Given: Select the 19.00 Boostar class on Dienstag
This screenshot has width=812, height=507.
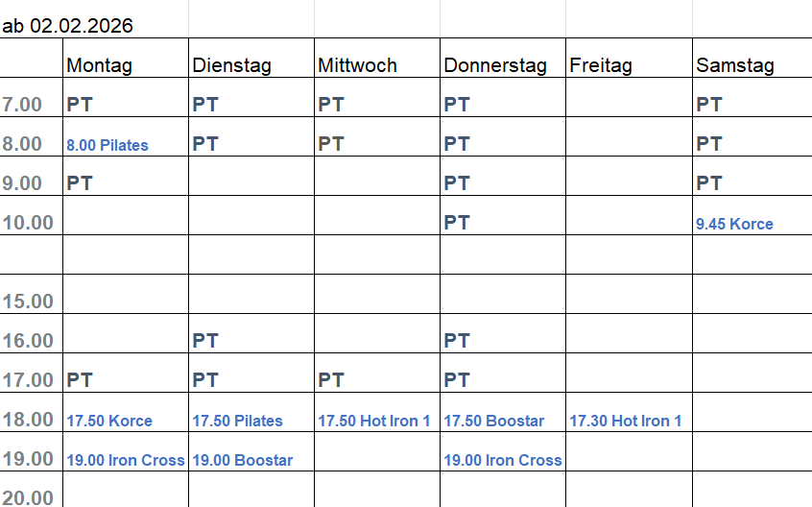Looking at the screenshot, I should (243, 460).
